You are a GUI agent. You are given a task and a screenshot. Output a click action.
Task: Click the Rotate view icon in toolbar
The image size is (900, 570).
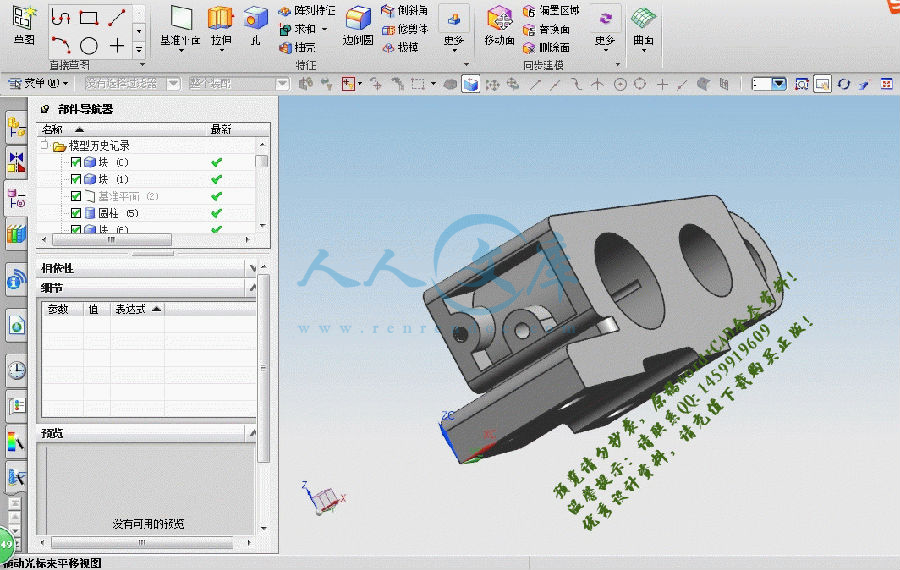pos(843,84)
